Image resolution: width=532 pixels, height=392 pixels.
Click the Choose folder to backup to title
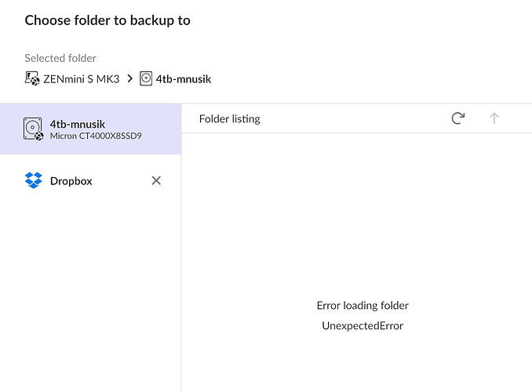click(x=107, y=20)
